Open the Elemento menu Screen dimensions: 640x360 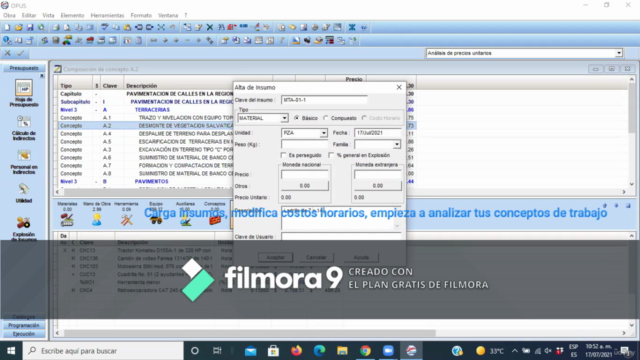point(72,16)
